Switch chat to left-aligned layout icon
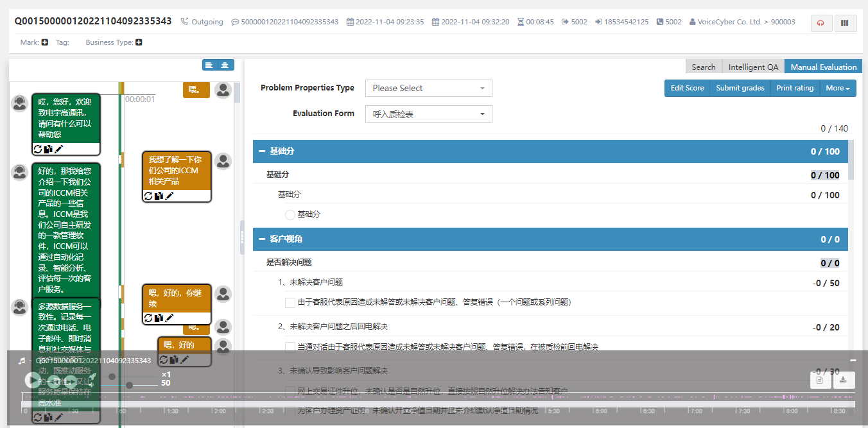 [x=209, y=65]
